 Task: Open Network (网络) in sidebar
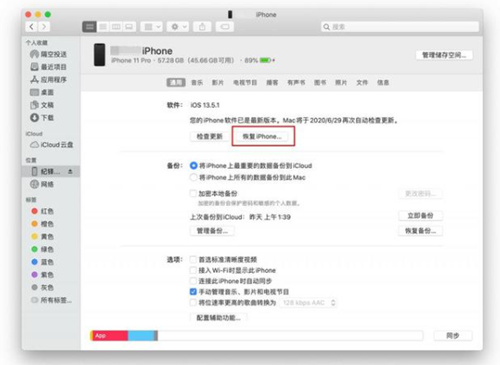pyautogui.click(x=42, y=184)
